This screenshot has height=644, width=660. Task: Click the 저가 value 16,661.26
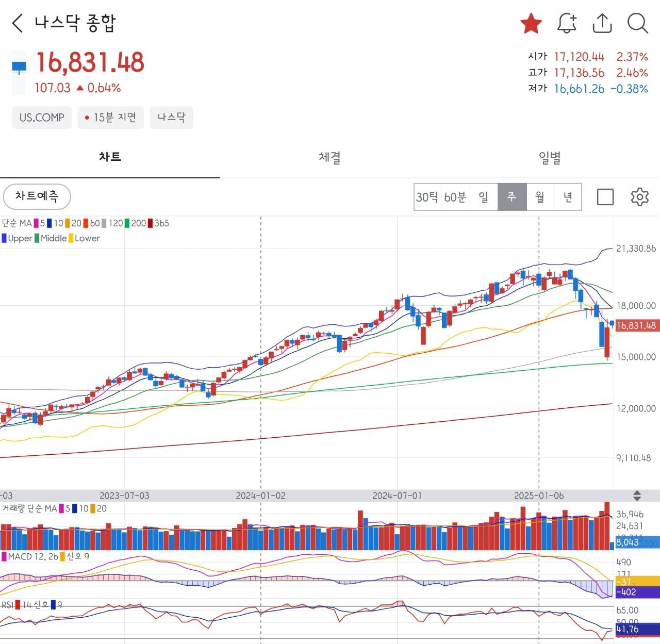click(579, 89)
